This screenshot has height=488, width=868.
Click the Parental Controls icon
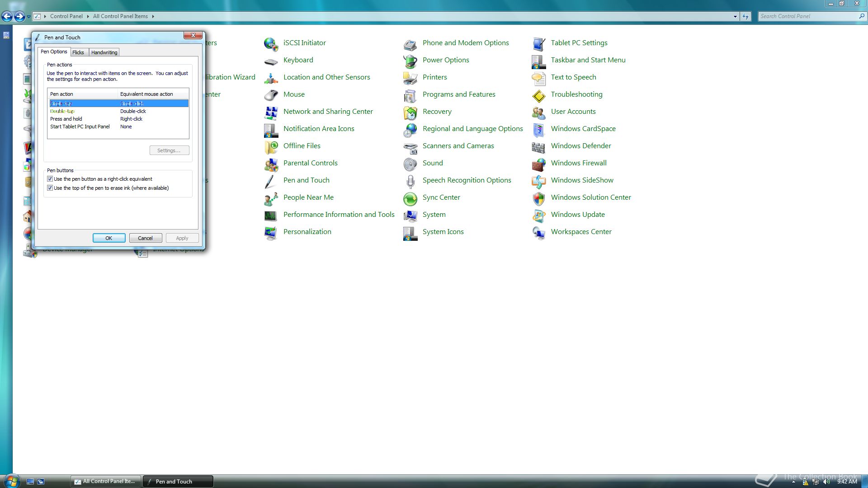click(271, 164)
